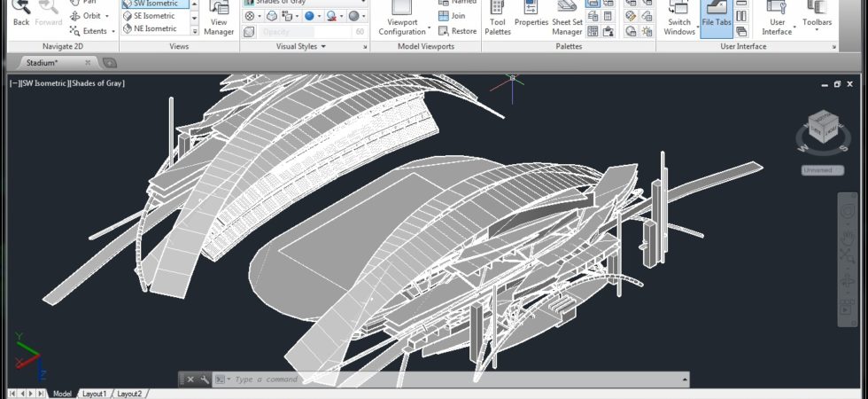The height and width of the screenshot is (399, 868).
Task: Click the palette icon below Sheet Set Manager's right neighbor, the grid table icon
Action: click(593, 32)
